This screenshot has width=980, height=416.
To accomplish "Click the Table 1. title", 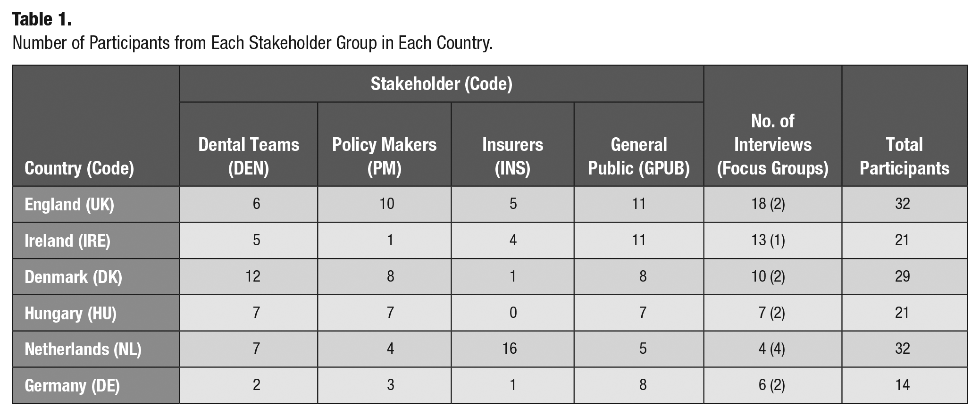I will (42, 19).
